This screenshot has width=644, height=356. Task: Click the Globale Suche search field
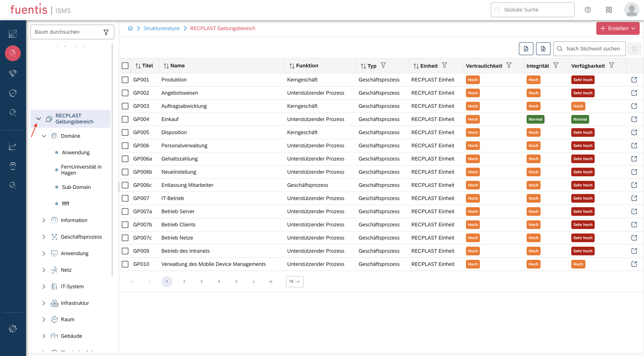532,10
